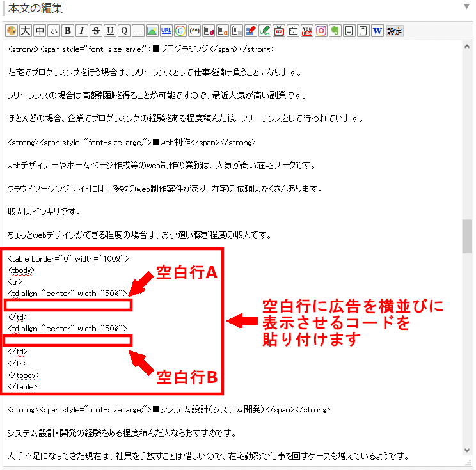The image size is (476, 470).
Task: Click the opening <tbody> tag line
Action: click(21, 270)
